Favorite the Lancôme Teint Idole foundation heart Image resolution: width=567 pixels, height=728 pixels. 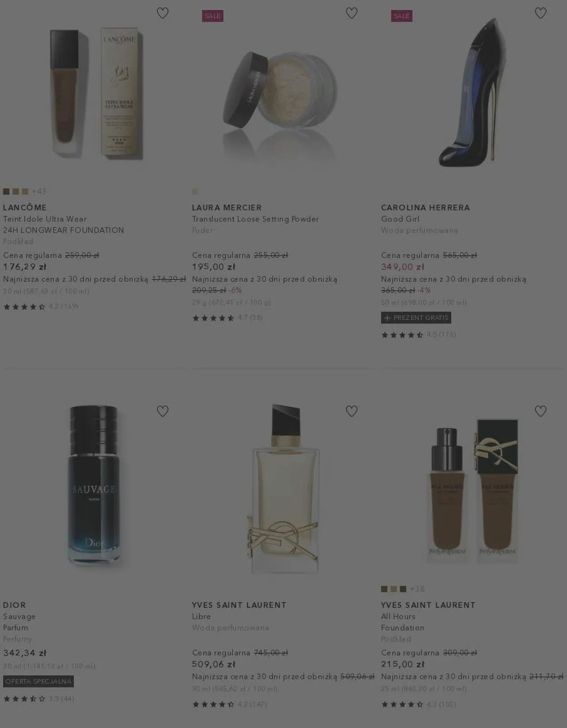tap(162, 13)
